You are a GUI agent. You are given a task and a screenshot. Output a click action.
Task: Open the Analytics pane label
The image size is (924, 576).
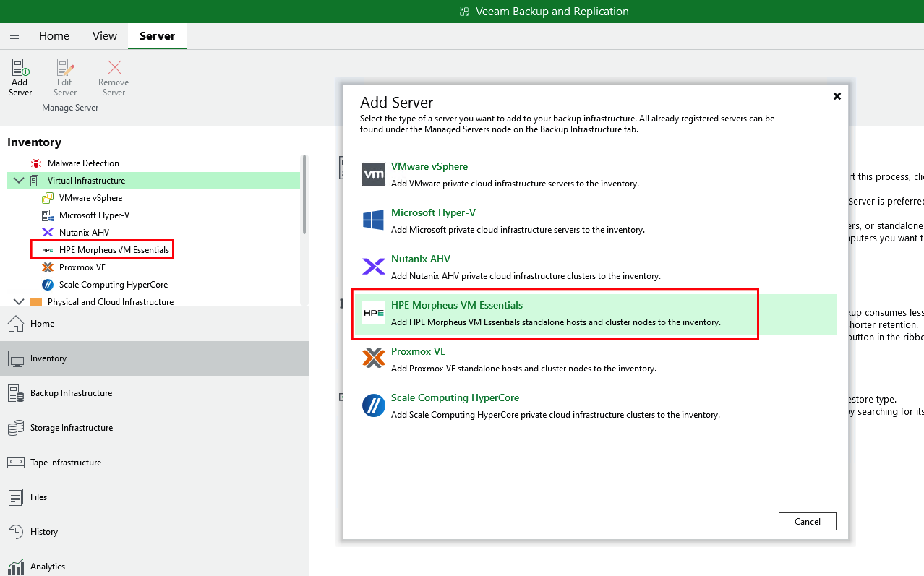pos(48,567)
